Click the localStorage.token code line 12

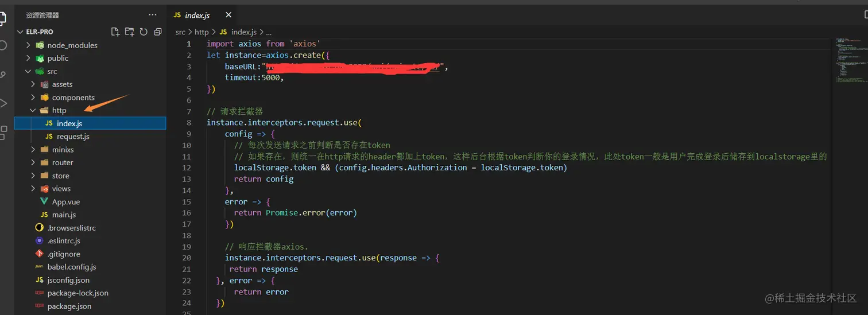tap(401, 168)
